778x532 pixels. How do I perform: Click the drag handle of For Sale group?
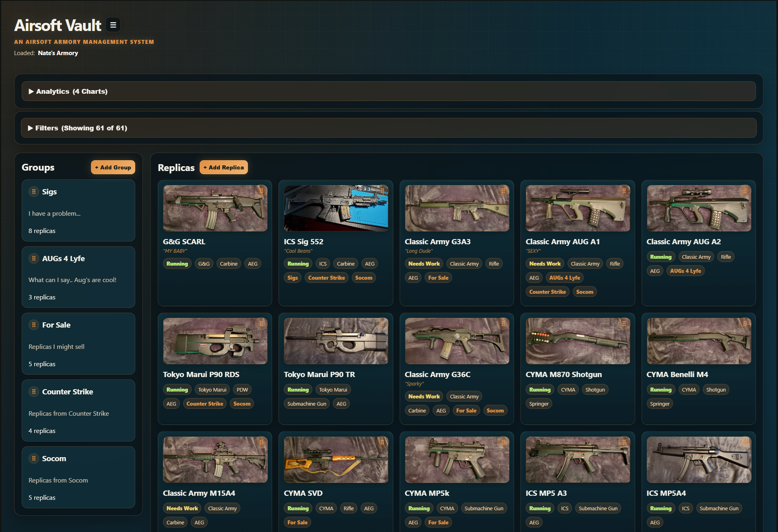(x=34, y=325)
